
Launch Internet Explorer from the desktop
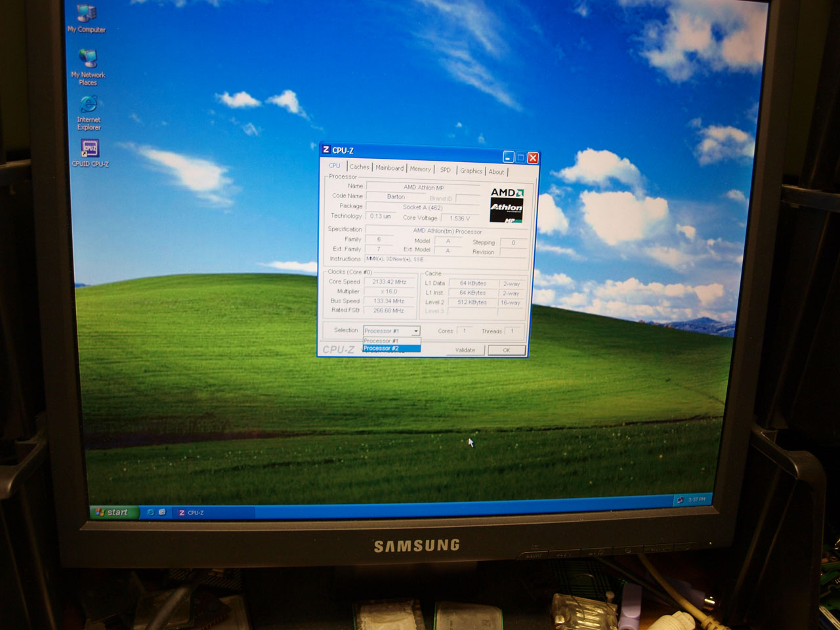click(89, 113)
